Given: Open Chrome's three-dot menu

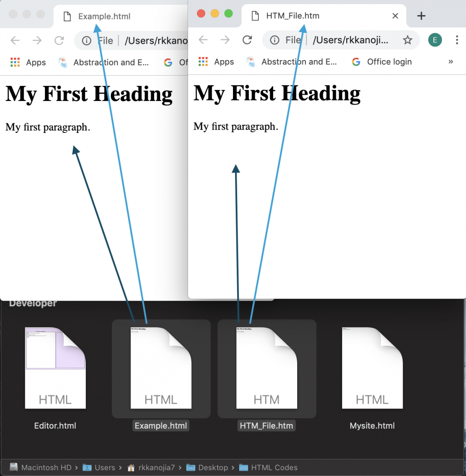Looking at the screenshot, I should (457, 40).
